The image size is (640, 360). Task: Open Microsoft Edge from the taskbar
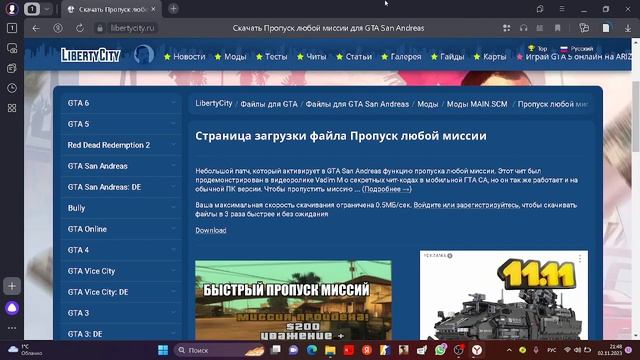[x=312, y=350]
